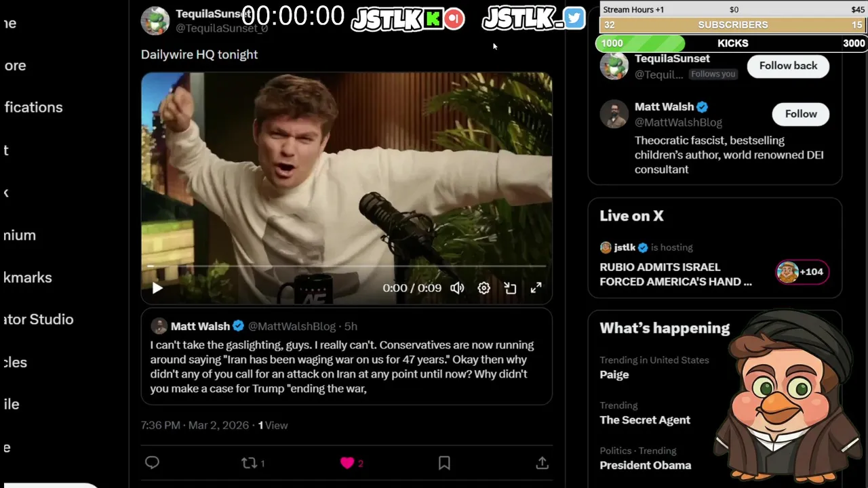This screenshot has height=488, width=868.
Task: Click Matt Walsh's verified badge in sidebar
Action: pos(702,106)
